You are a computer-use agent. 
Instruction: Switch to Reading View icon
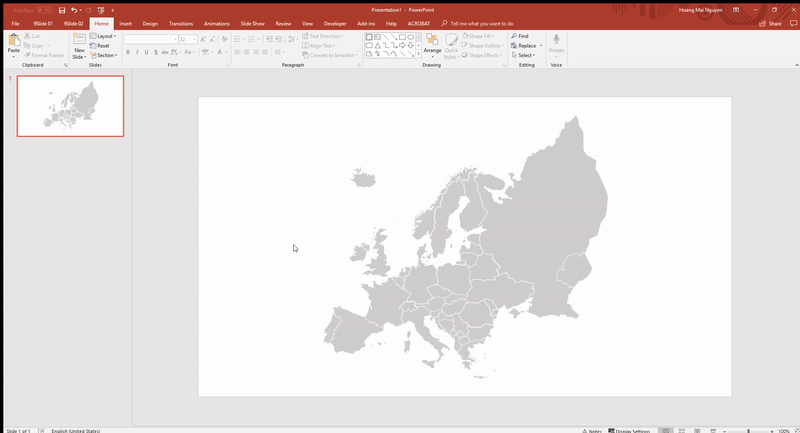(x=697, y=431)
